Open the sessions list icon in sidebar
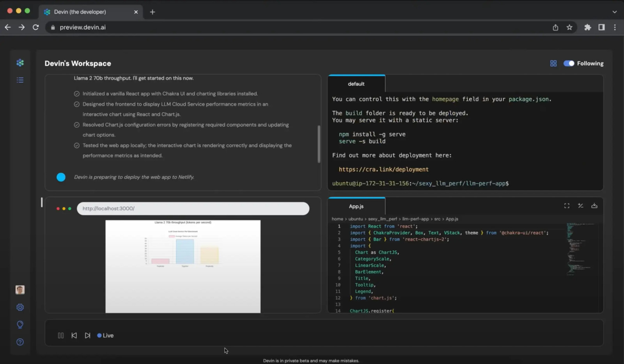 pos(20,80)
